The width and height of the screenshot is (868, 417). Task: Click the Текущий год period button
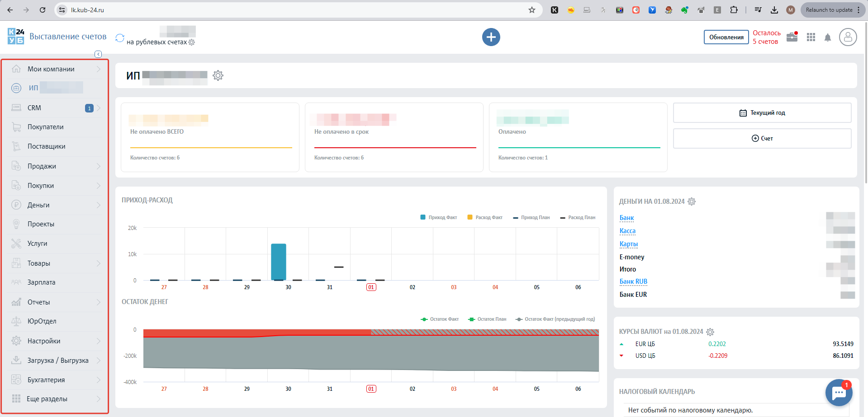point(762,113)
